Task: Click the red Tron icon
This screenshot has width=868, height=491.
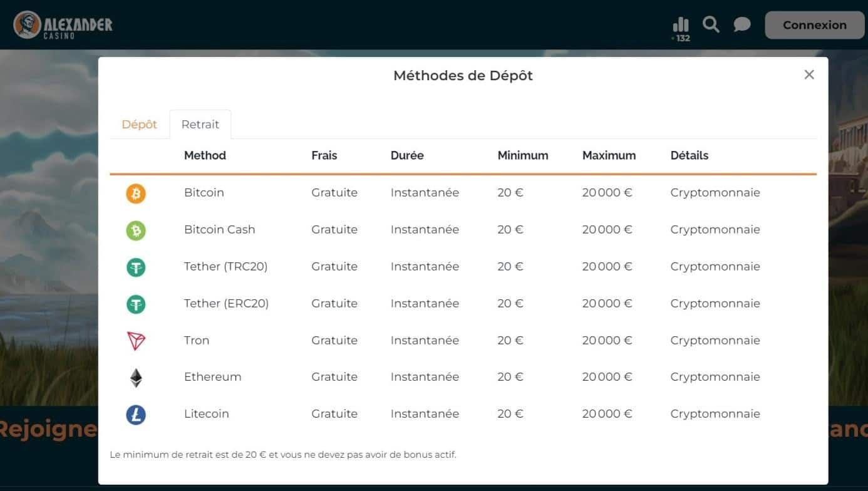Action: click(x=136, y=341)
